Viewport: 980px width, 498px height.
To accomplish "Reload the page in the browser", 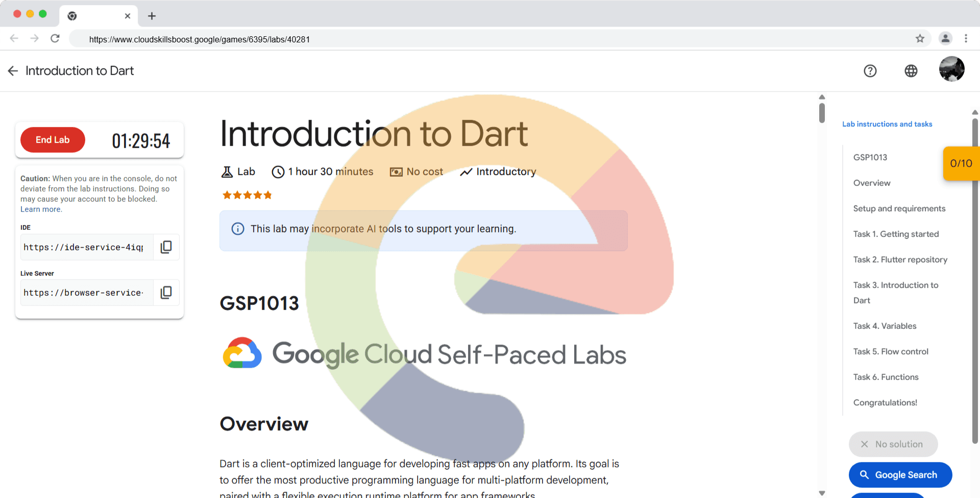I will pyautogui.click(x=55, y=39).
